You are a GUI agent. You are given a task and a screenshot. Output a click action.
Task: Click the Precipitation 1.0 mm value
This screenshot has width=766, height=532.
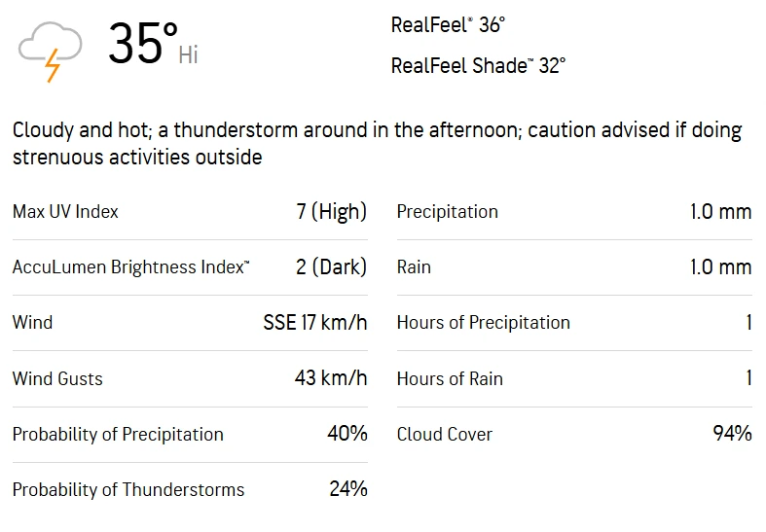720,212
